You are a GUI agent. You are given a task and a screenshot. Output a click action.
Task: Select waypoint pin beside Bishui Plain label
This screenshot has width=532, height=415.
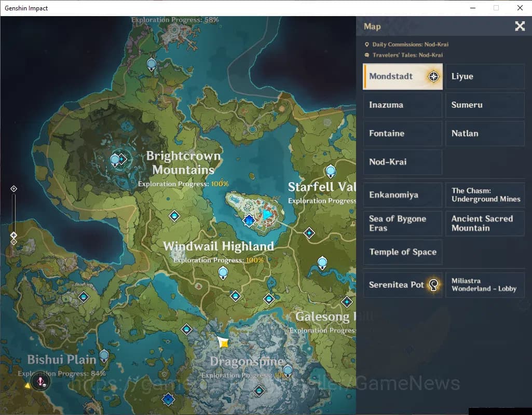[104, 356]
